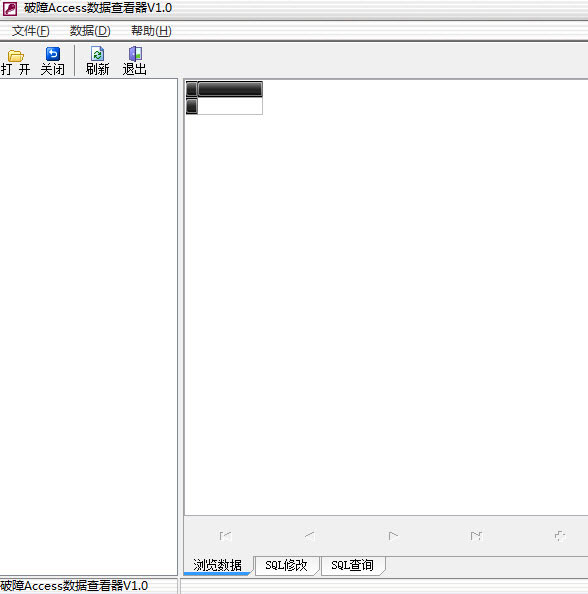The image size is (588, 594).
Task: Click the grid row indicator cell
Action: click(192, 106)
